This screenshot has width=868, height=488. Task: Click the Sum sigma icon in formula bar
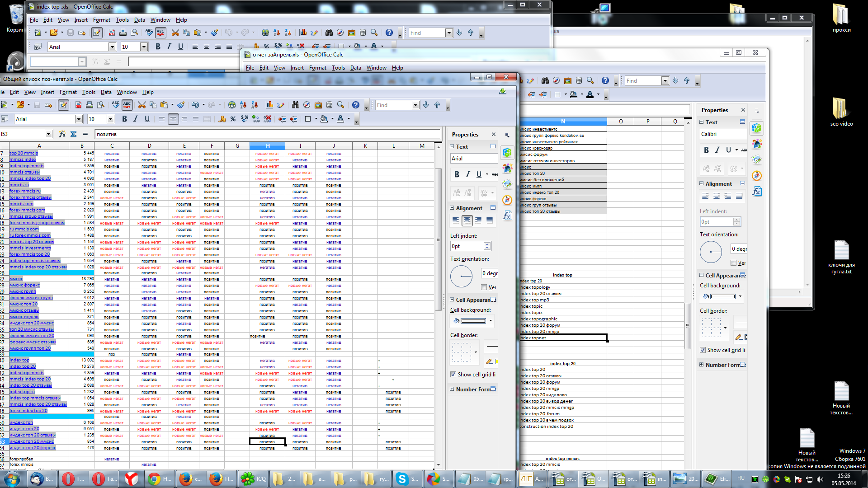pos(73,134)
